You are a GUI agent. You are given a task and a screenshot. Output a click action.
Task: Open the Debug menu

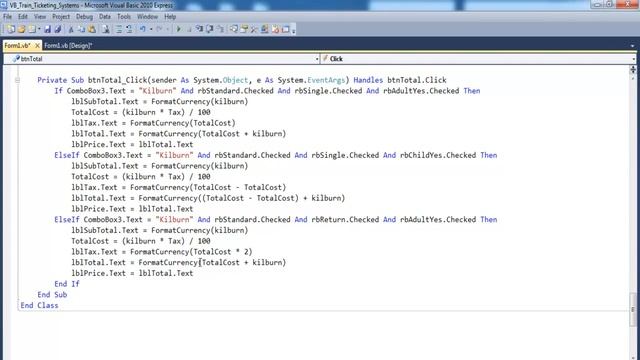(84, 17)
